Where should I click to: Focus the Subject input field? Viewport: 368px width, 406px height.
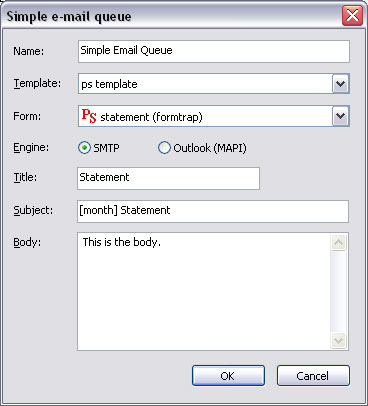pos(213,211)
